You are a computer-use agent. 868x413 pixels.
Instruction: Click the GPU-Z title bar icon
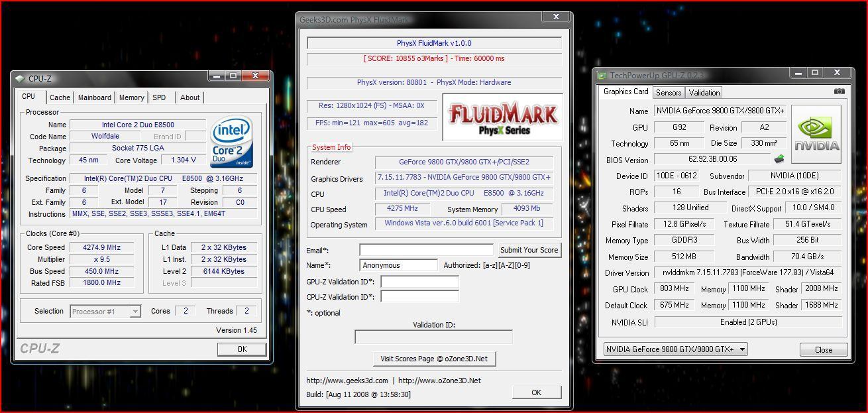[x=602, y=76]
